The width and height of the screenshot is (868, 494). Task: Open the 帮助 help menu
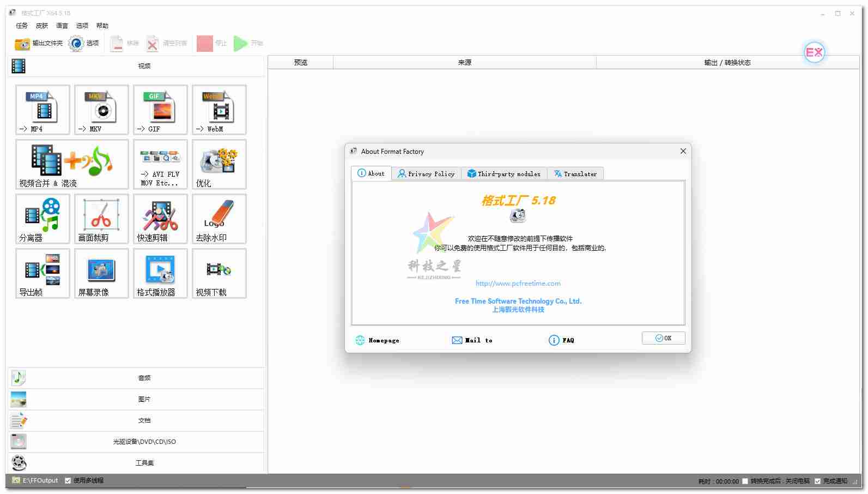point(102,26)
